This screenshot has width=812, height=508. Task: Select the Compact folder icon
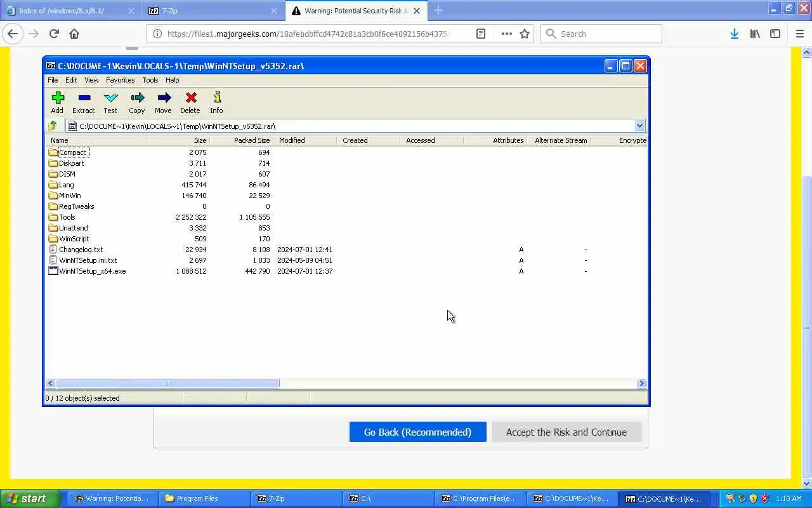53,152
